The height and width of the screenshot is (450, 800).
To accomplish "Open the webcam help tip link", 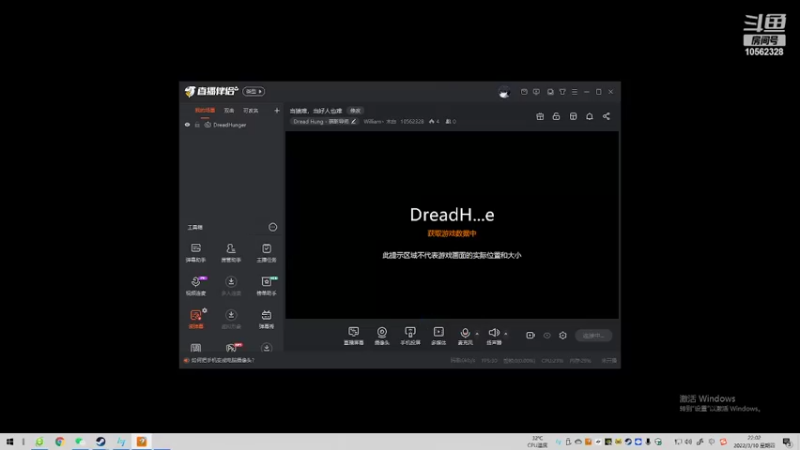I will coord(222,360).
